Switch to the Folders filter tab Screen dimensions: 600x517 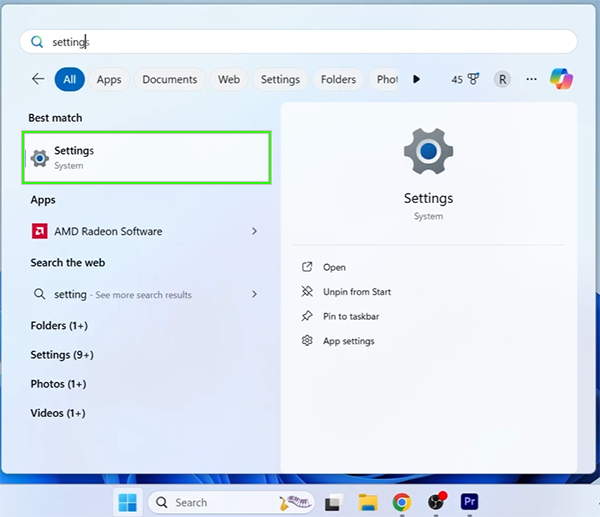click(338, 79)
